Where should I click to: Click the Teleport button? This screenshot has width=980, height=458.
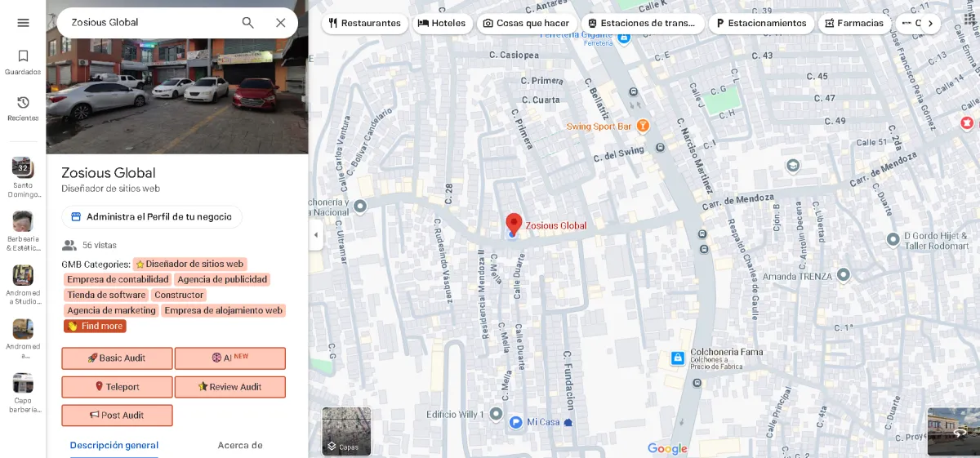tap(117, 387)
